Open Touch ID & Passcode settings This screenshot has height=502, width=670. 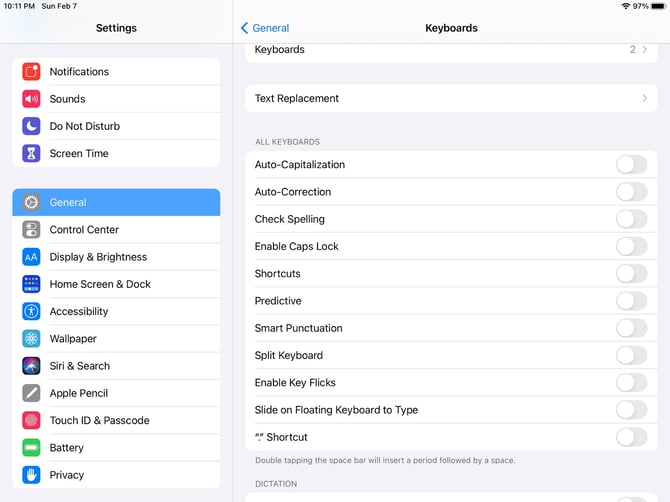[99, 421]
